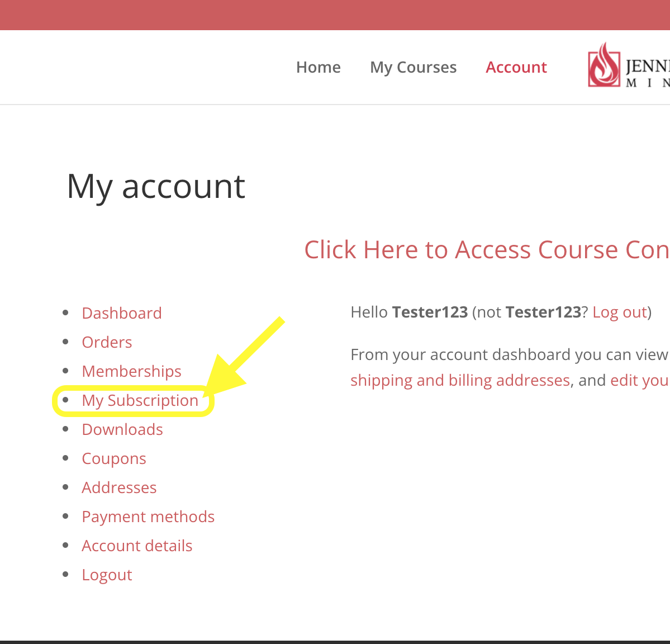Open shipping and billing addresses link
The height and width of the screenshot is (644, 670).
pos(460,380)
